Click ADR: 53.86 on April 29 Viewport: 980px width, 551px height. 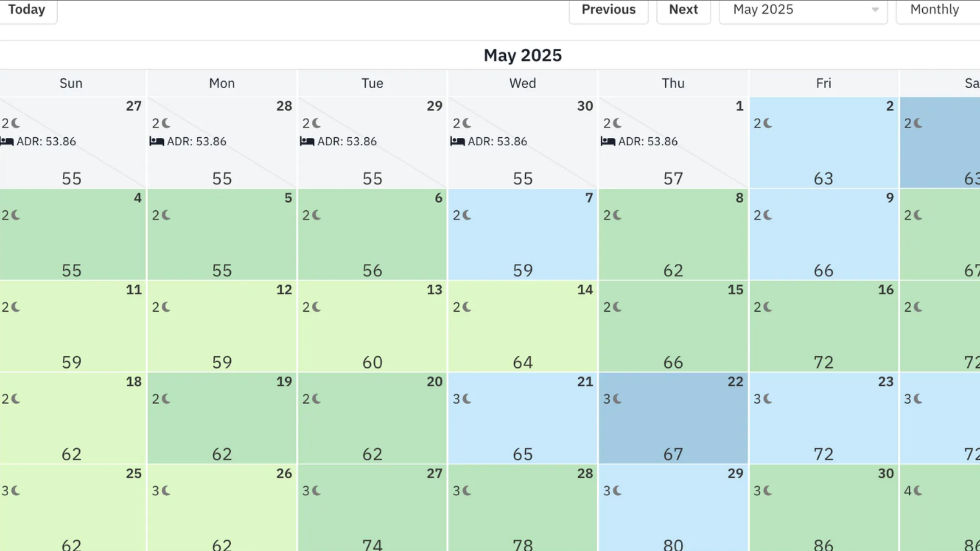click(347, 141)
